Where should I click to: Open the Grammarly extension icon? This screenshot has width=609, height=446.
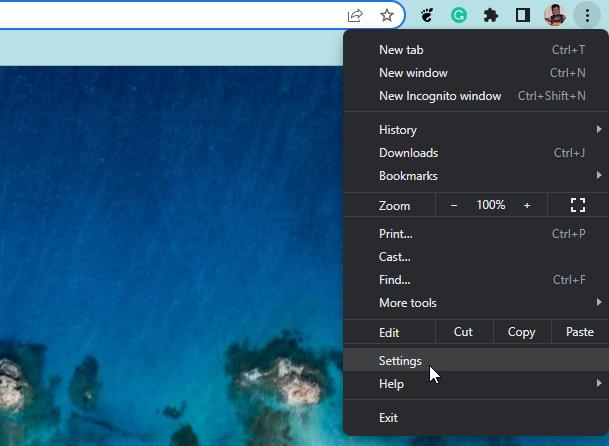[459, 16]
